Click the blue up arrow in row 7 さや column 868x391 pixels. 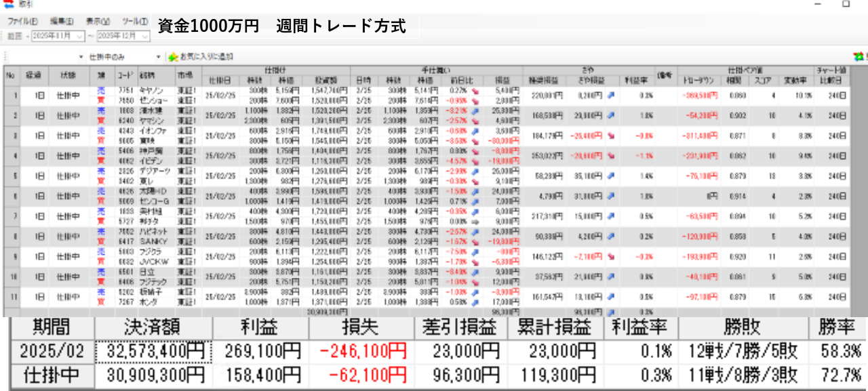610,217
